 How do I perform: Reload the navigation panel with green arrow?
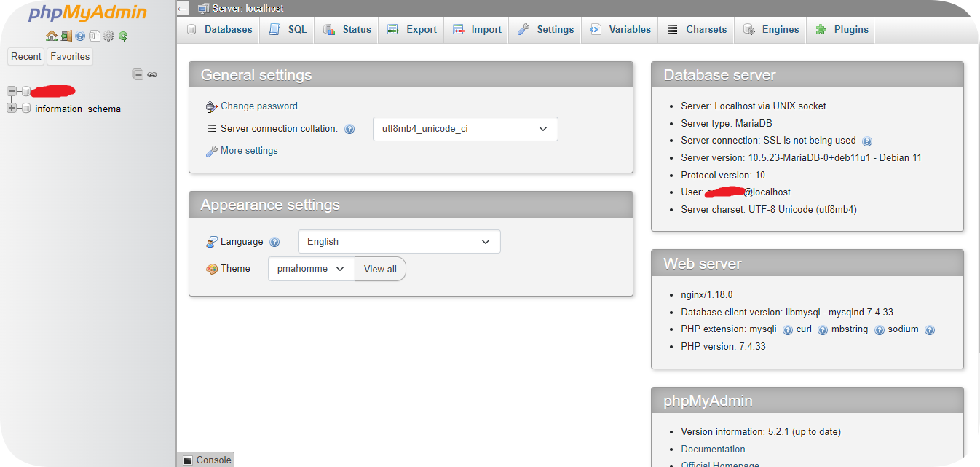click(123, 36)
